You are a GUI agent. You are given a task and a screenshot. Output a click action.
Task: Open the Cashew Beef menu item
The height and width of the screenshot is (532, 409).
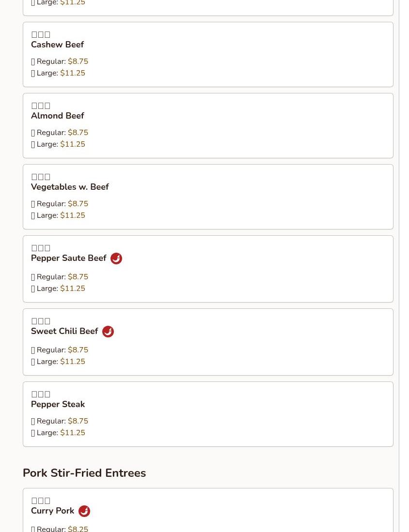[57, 45]
